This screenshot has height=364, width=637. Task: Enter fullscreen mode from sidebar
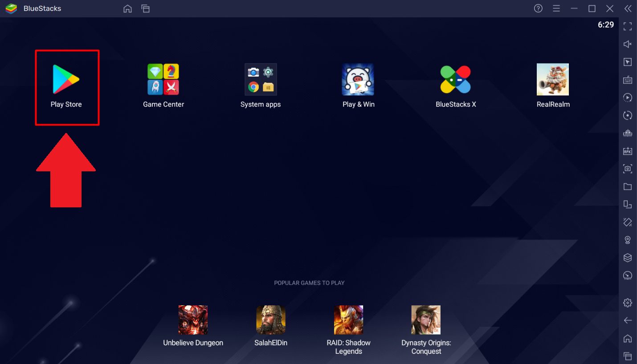pos(628,26)
